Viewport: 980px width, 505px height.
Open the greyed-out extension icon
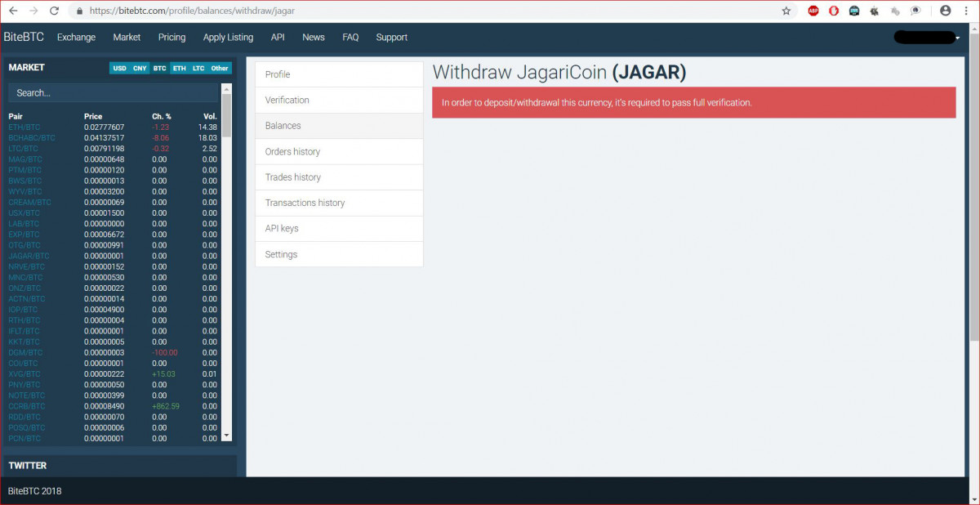tap(896, 11)
